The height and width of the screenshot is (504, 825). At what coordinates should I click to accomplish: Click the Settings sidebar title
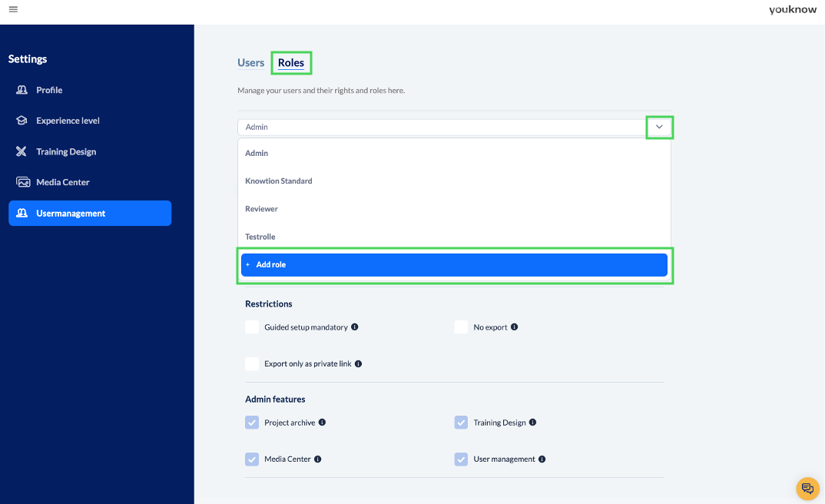(28, 59)
